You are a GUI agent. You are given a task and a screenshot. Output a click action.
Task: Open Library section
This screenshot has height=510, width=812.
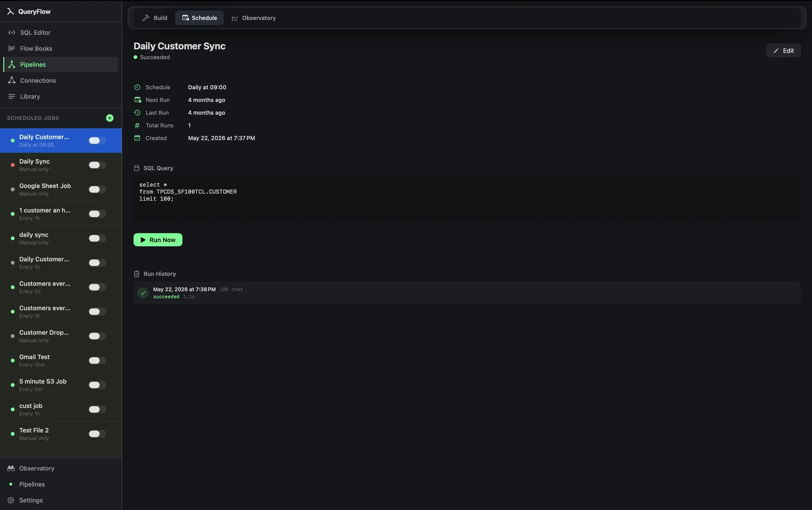[x=61, y=96]
